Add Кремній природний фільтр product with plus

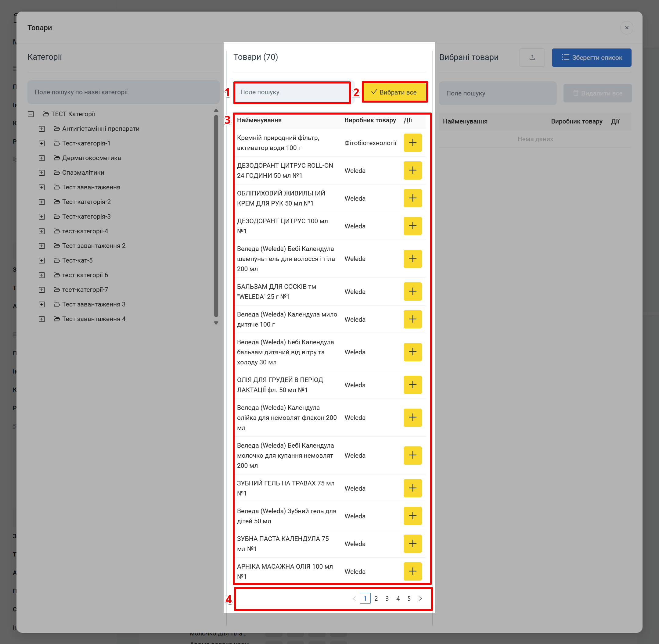pyautogui.click(x=412, y=143)
